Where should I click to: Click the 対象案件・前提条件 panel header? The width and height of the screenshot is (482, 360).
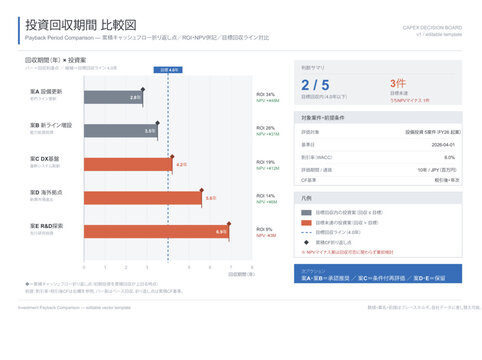click(x=378, y=118)
